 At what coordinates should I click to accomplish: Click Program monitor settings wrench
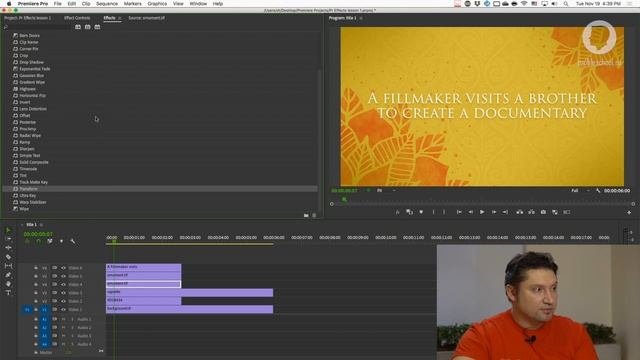[598, 191]
